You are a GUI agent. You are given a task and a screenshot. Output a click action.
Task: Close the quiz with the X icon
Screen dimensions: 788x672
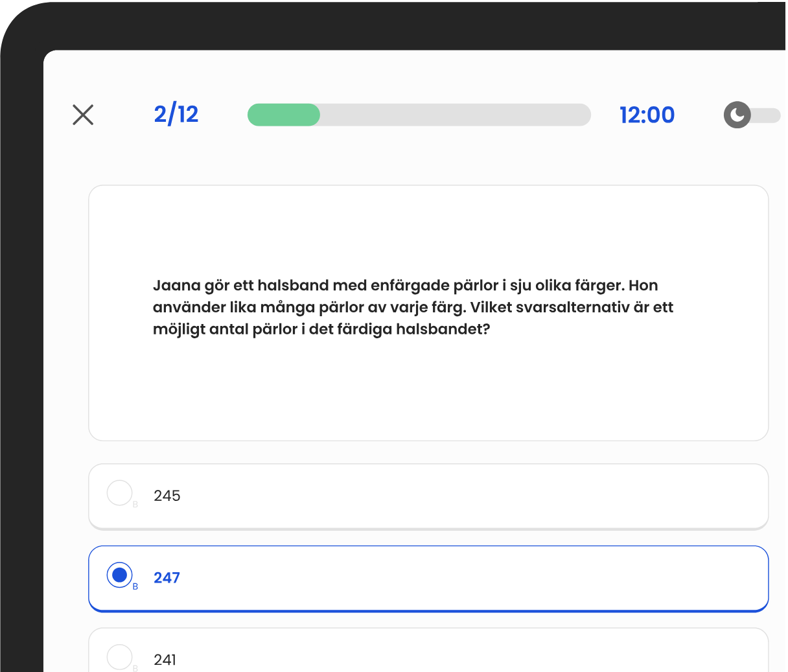click(x=83, y=115)
